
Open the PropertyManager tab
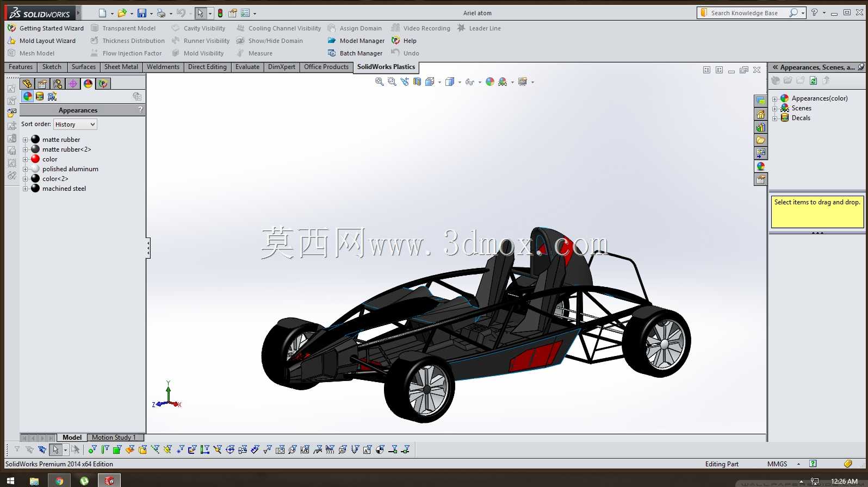point(42,84)
